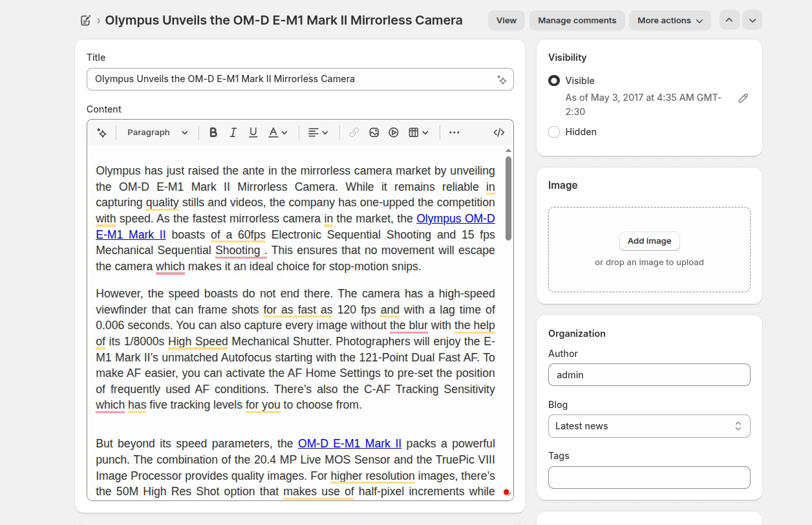Open the text alignment dropdown
Screen dimensions: 812x525
click(318, 133)
